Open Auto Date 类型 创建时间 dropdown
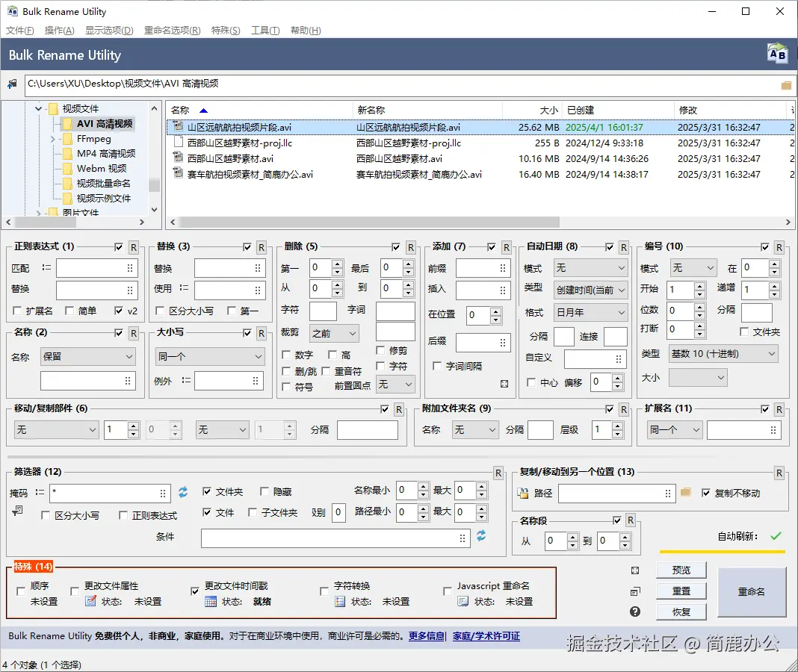Screen dimensions: 798x672 [x=591, y=290]
